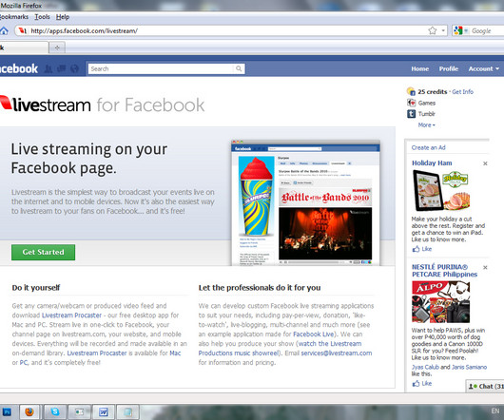Click the search magnifier icon
Screen dimensions: 504x420
pos(239,68)
